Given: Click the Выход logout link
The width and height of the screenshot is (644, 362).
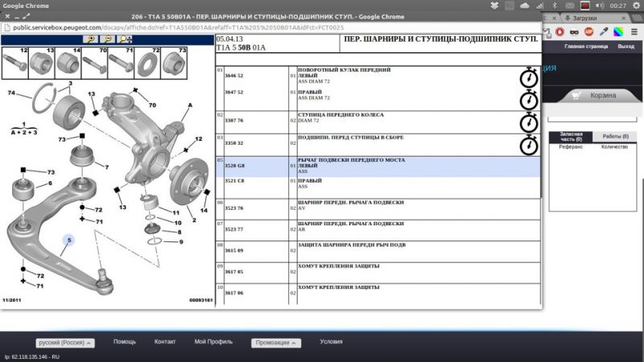Looking at the screenshot, I should pyautogui.click(x=626, y=47).
